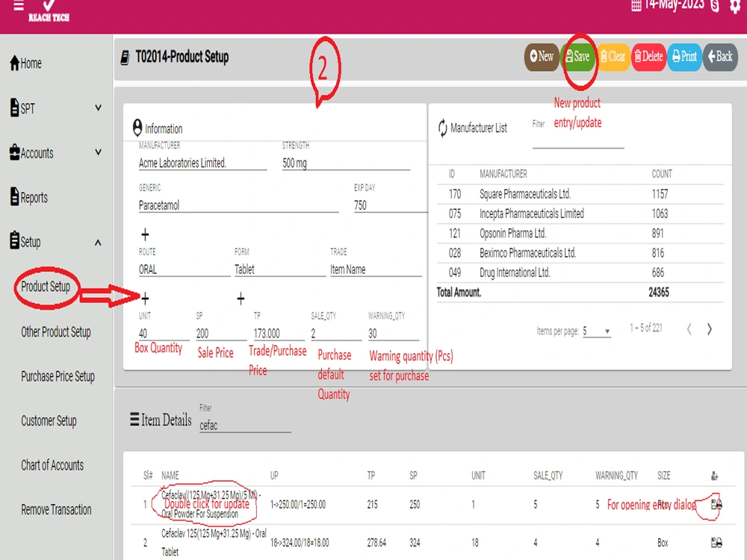This screenshot has height=560, width=747.
Task: Click the Information section icon
Action: 137,128
